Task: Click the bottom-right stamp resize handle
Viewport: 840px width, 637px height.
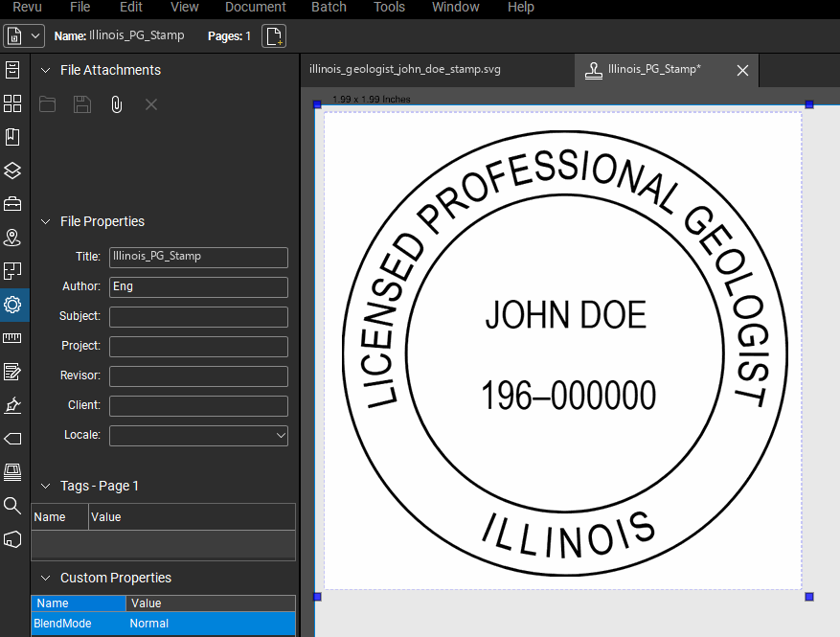Action: (x=809, y=596)
